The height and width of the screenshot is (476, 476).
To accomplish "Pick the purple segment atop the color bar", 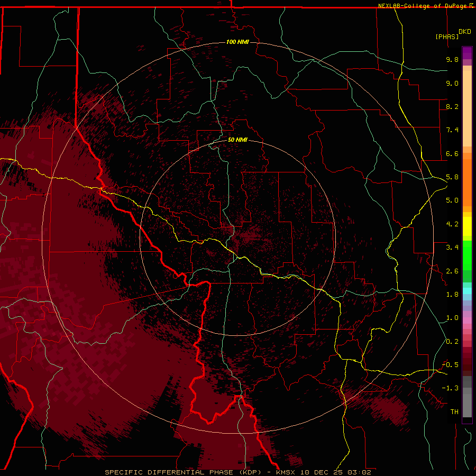I will point(467,53).
